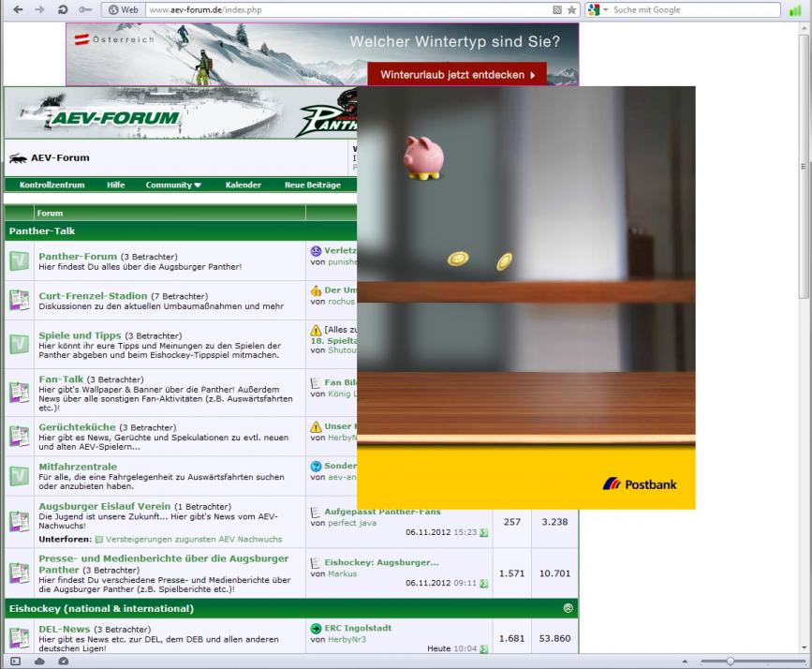812x669 pixels.
Task: Open the thread Eishockey: Augsburger...
Action: click(381, 563)
